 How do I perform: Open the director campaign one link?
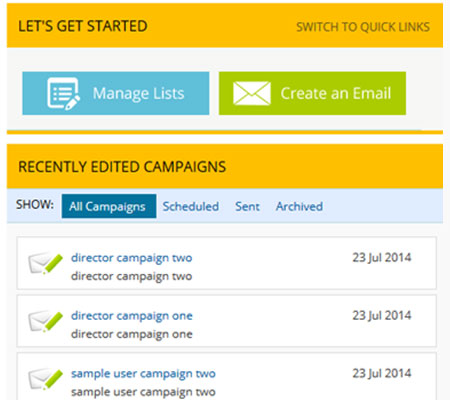tap(132, 316)
